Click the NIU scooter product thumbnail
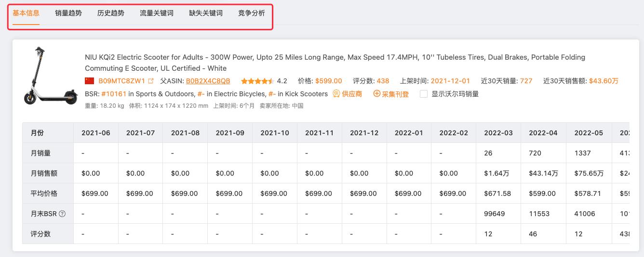 point(51,75)
